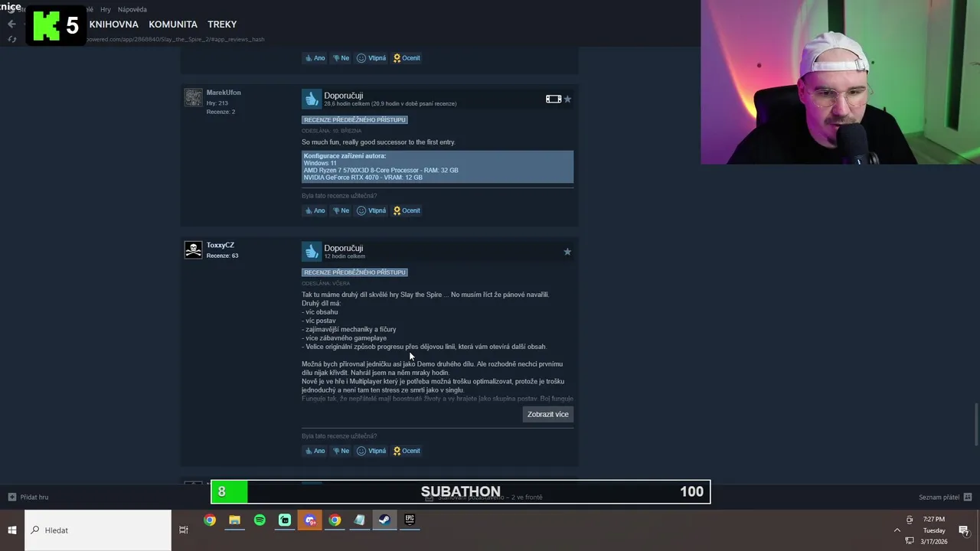Open MarekUfon's profile name link

[x=224, y=93]
